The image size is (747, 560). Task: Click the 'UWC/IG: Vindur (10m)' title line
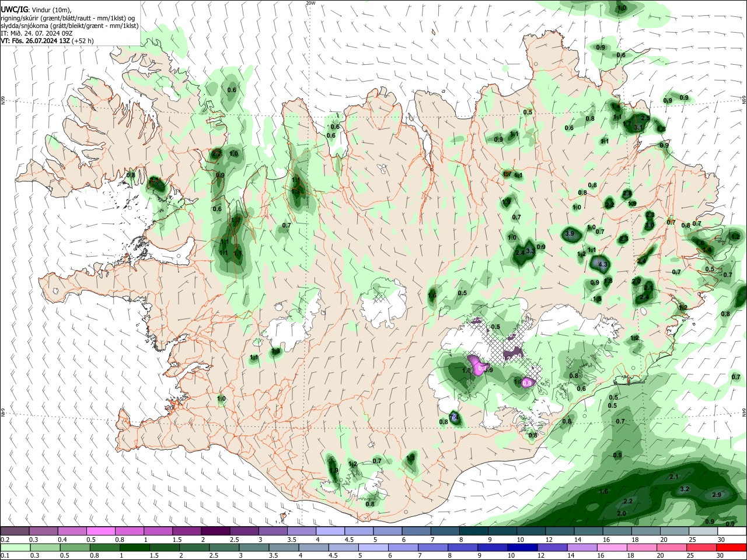[36, 10]
